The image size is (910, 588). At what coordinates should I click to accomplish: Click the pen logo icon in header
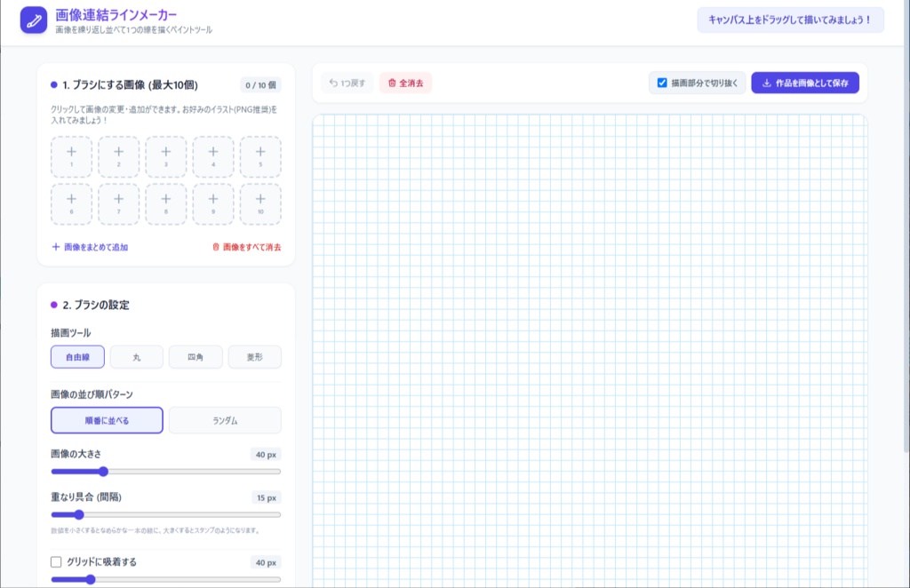(x=34, y=20)
